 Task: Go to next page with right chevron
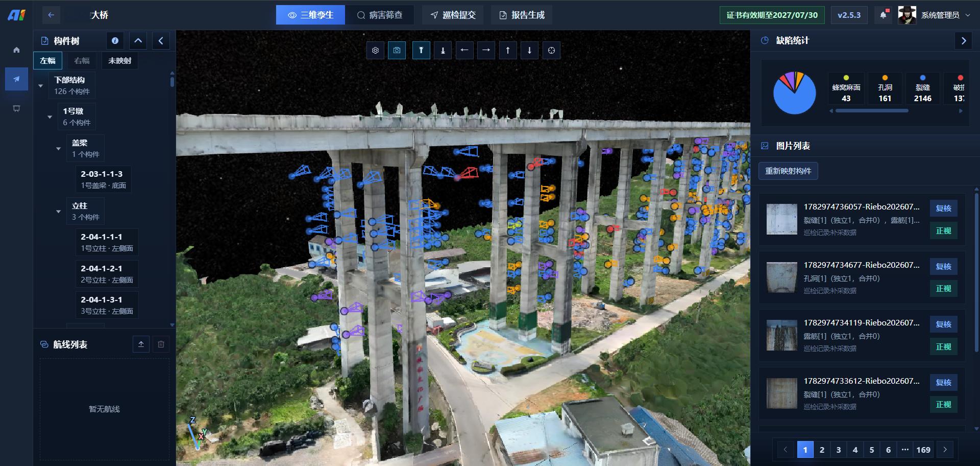pos(945,450)
